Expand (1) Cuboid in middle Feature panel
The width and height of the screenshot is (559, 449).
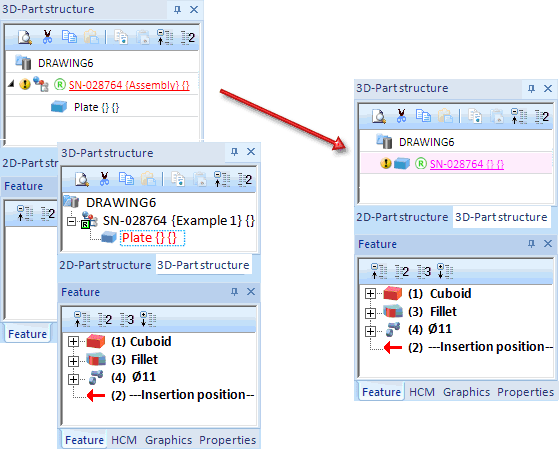click(x=73, y=342)
